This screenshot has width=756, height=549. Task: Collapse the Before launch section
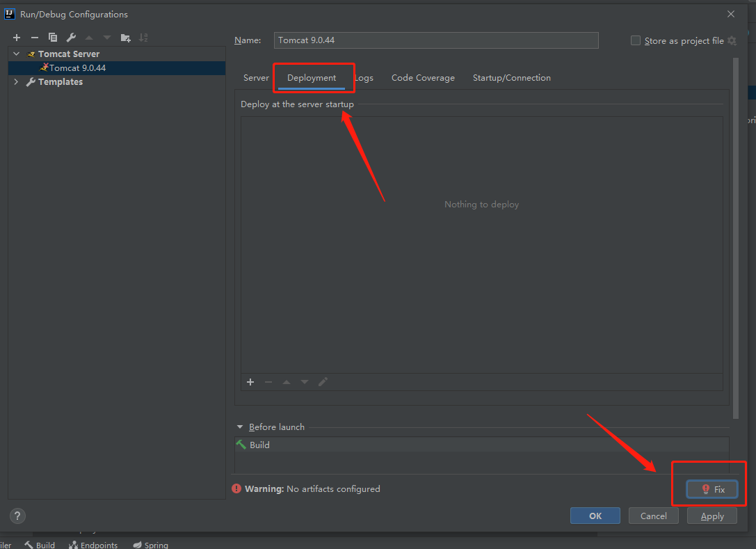(x=240, y=427)
